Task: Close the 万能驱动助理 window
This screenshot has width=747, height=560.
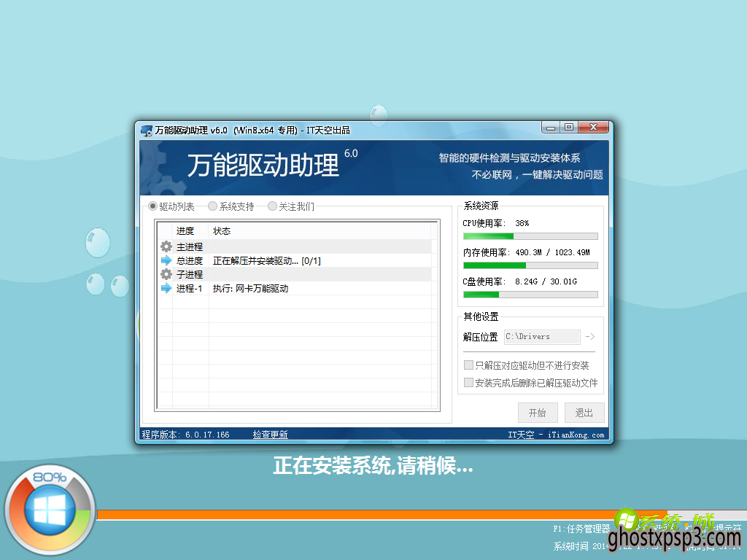Action: point(593,127)
